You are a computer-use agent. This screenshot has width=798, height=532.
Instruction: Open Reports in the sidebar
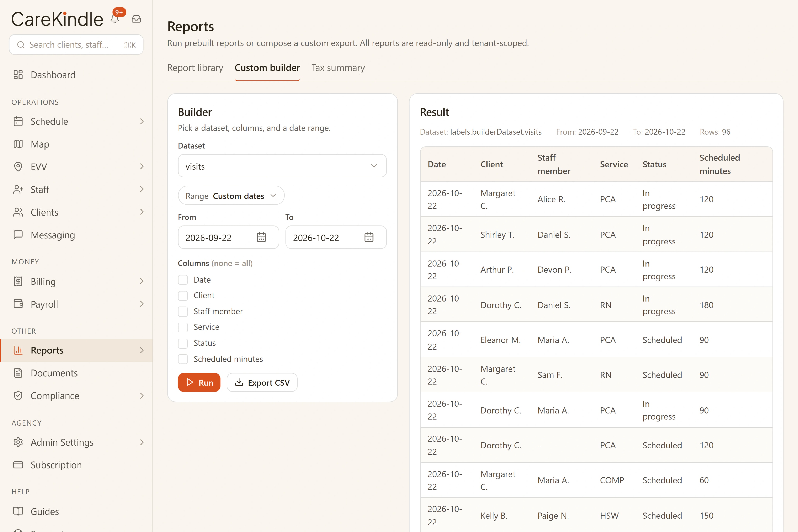click(x=77, y=350)
